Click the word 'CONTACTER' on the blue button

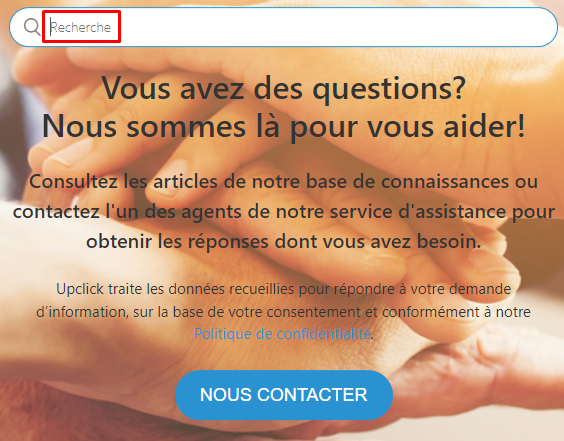pos(312,395)
